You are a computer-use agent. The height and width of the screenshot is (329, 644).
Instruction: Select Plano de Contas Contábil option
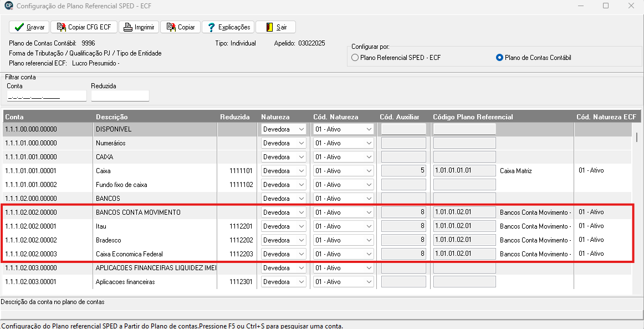point(499,58)
